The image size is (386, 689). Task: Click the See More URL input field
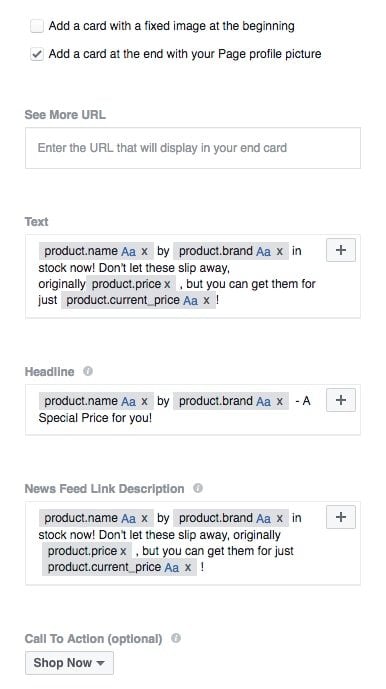(193, 148)
